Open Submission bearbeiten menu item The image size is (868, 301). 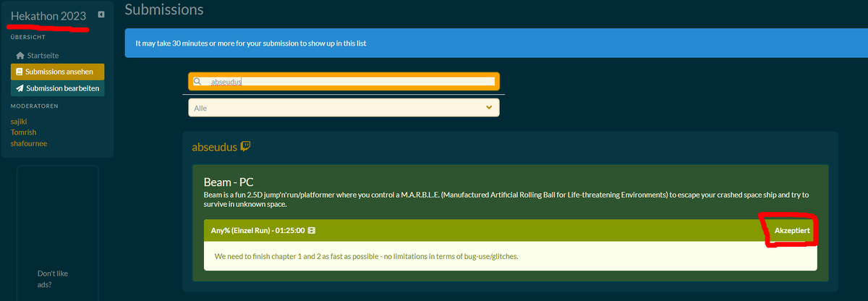point(57,88)
